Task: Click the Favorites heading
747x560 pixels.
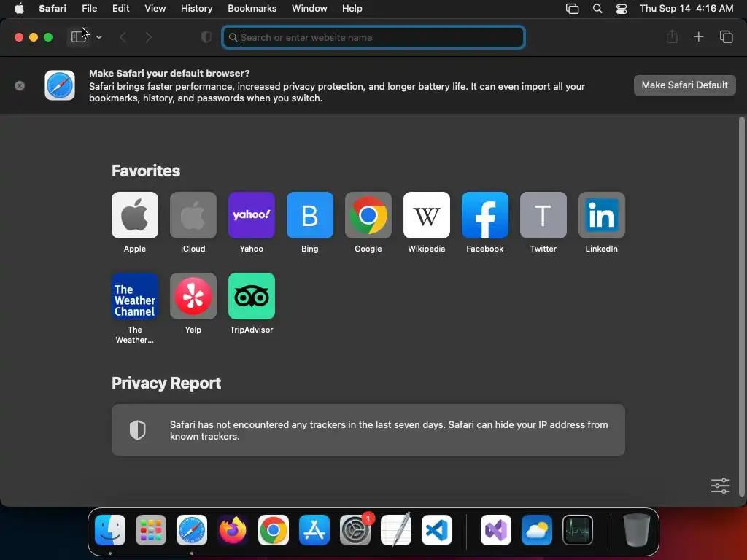Action: [x=146, y=171]
